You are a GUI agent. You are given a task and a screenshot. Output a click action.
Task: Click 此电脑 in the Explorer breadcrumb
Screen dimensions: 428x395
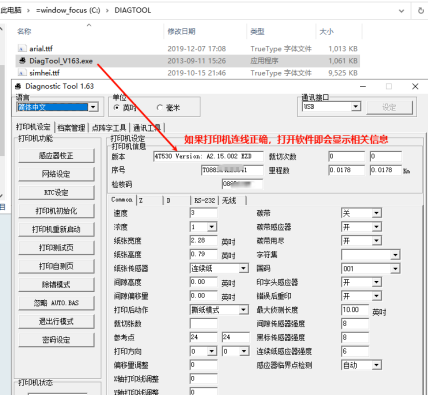[11, 11]
